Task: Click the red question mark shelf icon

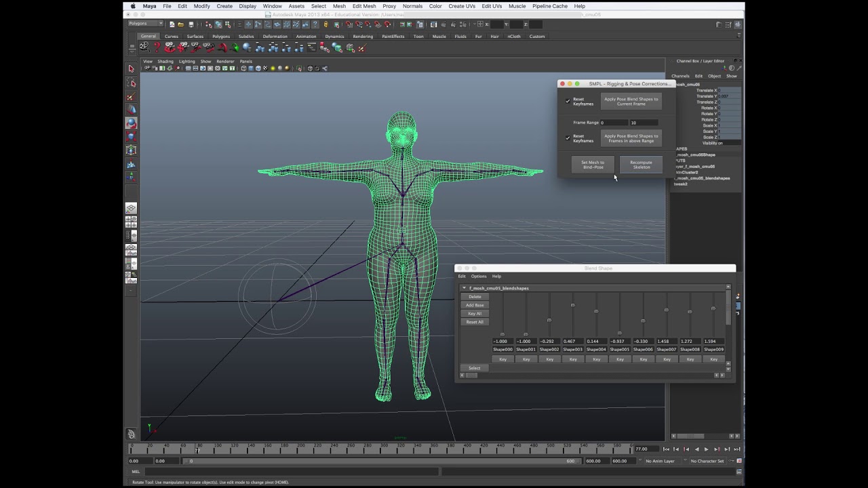Action: click(x=157, y=47)
